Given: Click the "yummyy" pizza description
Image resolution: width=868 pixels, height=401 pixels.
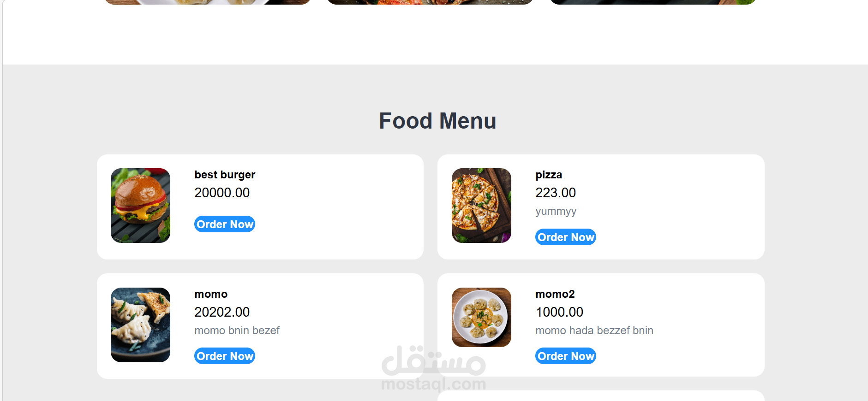Looking at the screenshot, I should point(556,211).
